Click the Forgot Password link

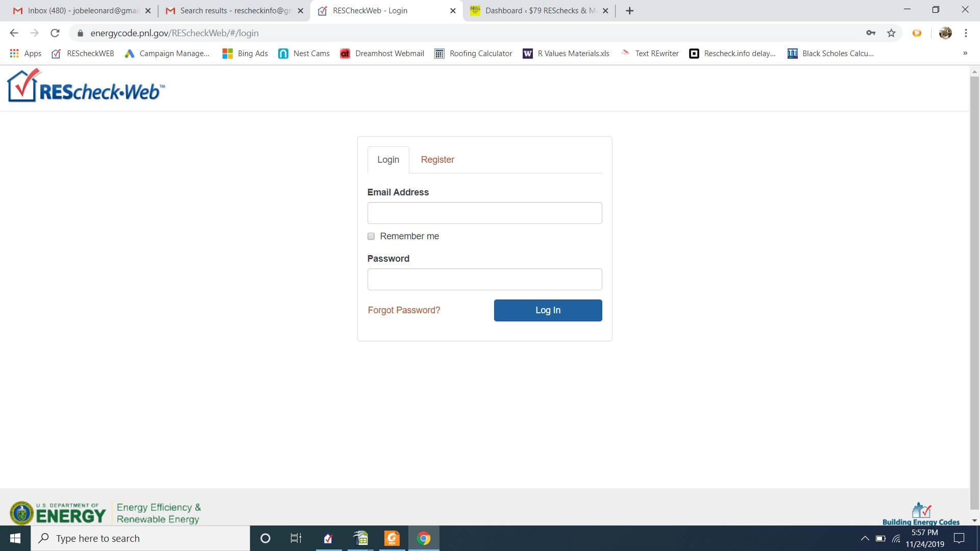coord(404,310)
